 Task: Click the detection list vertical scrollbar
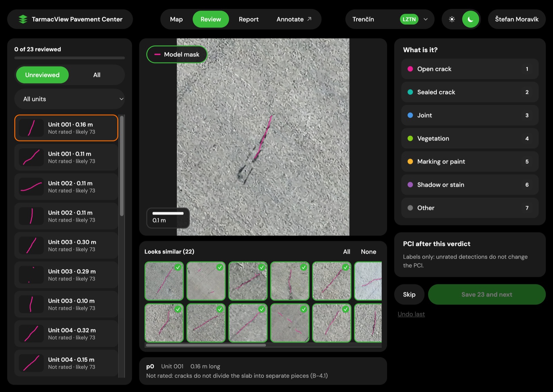[122, 166]
